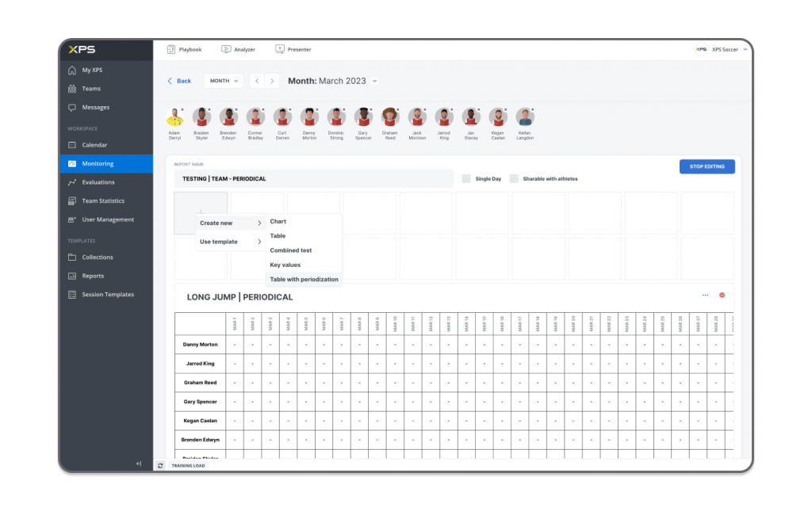Toggle Sharable with athletes checkbox
Image resolution: width=812 pixels, height=511 pixels.
(x=514, y=178)
